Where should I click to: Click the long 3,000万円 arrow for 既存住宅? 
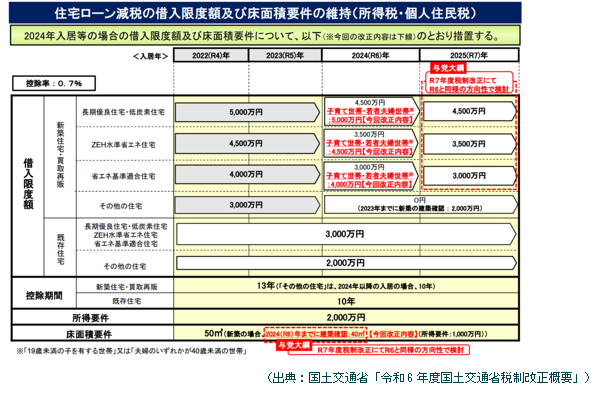click(x=346, y=234)
